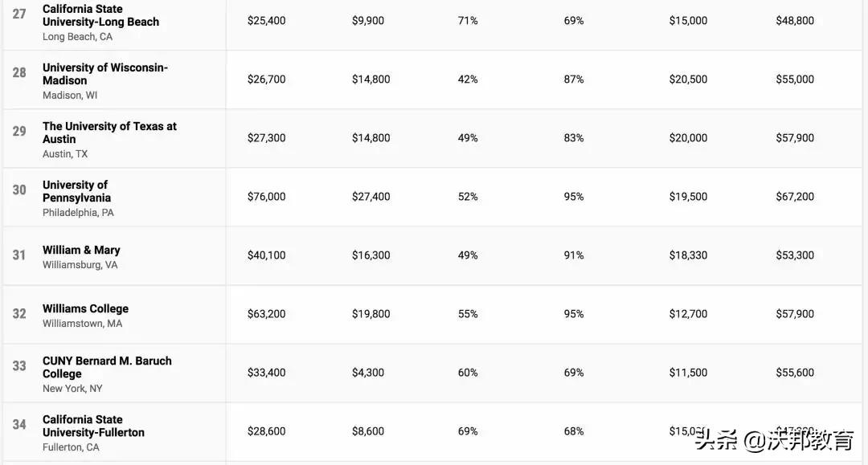Viewport: 868px width, 465px height.
Task: Select CUNY Bernard M. Baruch College
Action: pos(107,367)
